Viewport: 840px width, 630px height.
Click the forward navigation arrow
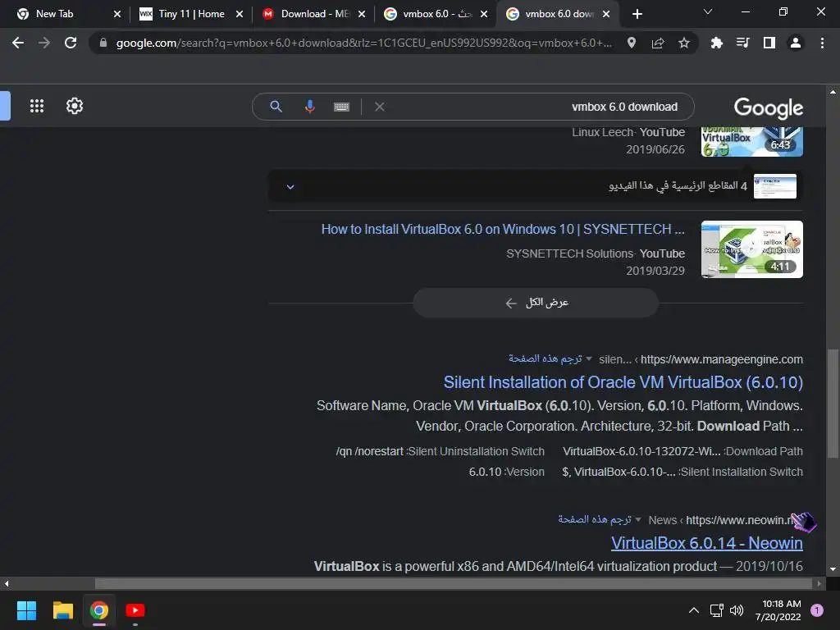coord(44,43)
